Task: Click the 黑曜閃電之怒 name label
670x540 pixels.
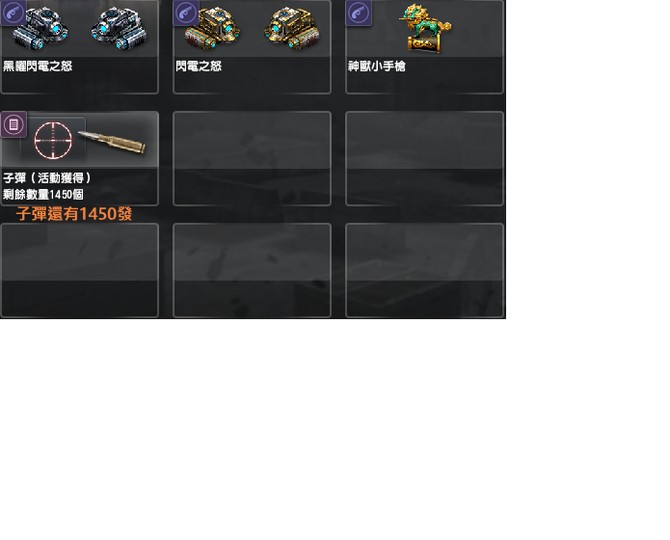Action: pos(38,66)
